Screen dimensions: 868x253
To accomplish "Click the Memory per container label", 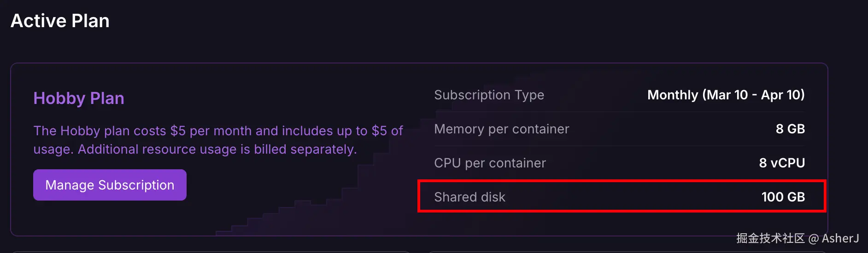I will click(501, 129).
